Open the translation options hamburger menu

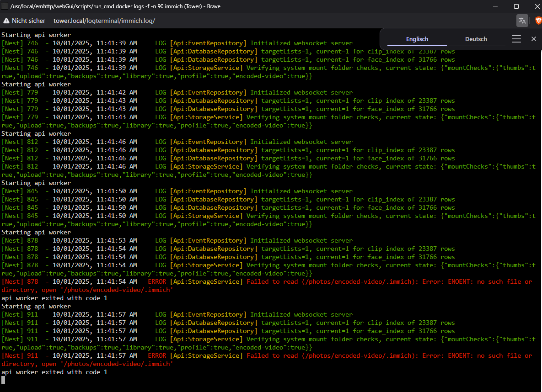516,39
